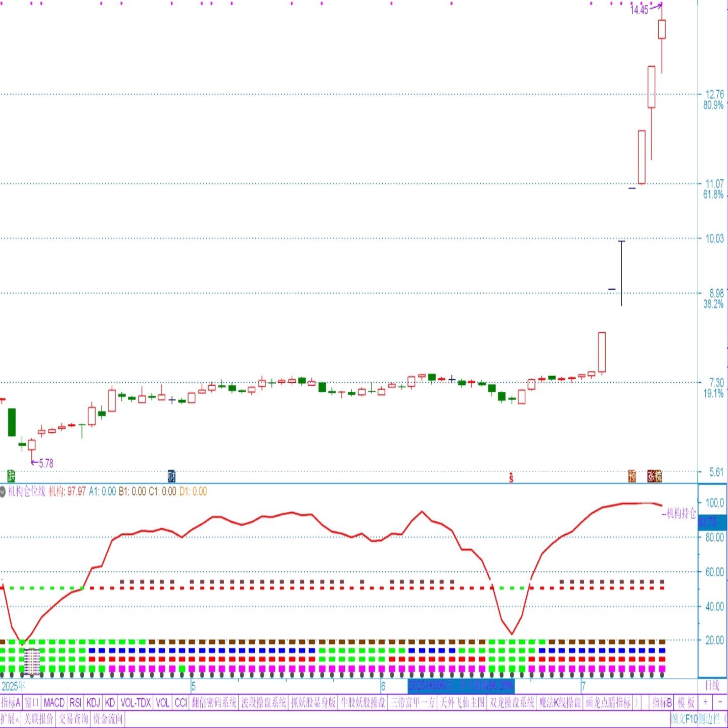The height and width of the screenshot is (728, 728).
Task: Switch to the MACD indicator tab
Action: click(x=54, y=702)
